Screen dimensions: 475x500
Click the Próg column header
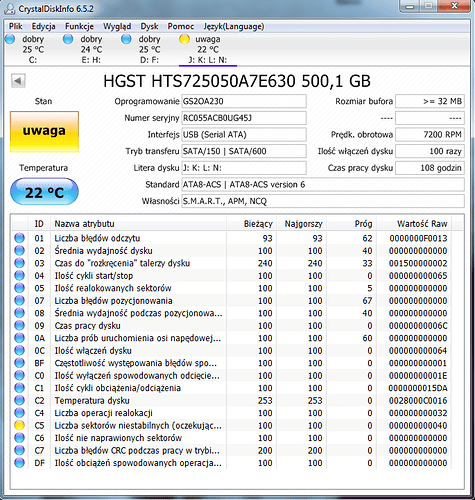[x=352, y=224]
